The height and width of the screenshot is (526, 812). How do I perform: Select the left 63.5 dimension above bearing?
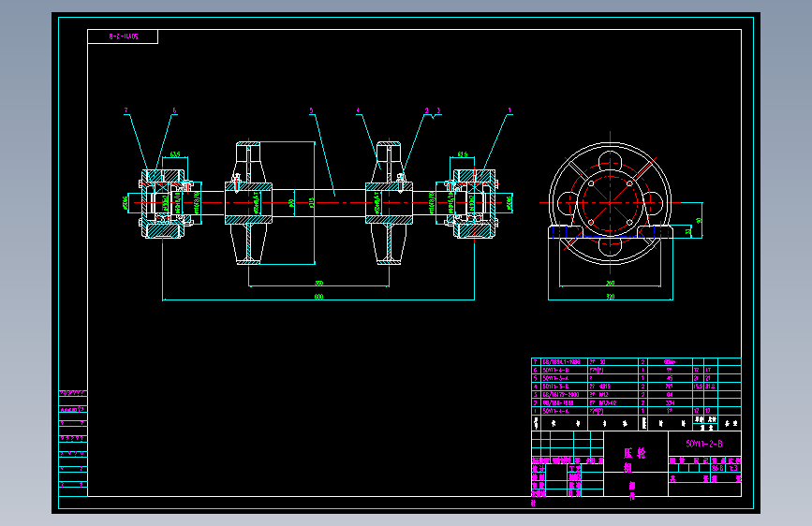click(175, 154)
